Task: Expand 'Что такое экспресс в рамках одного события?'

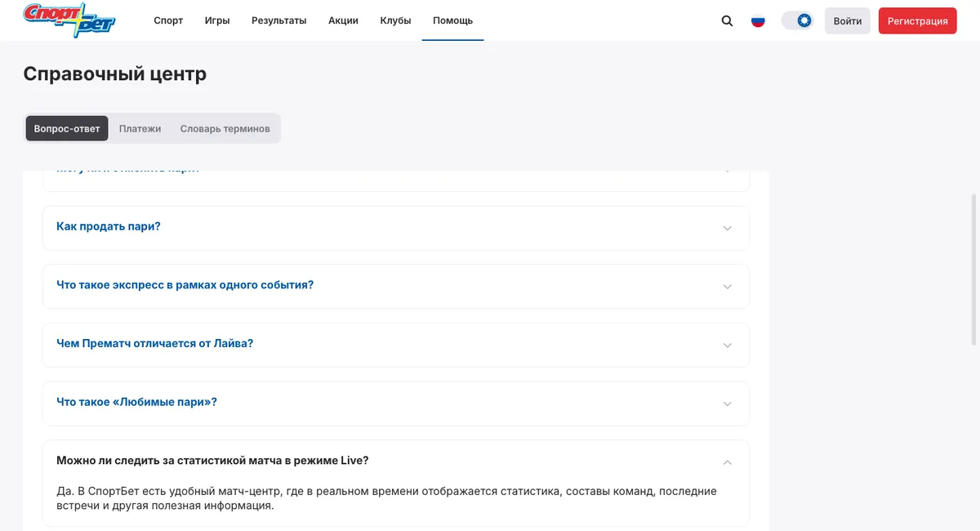Action: point(396,286)
